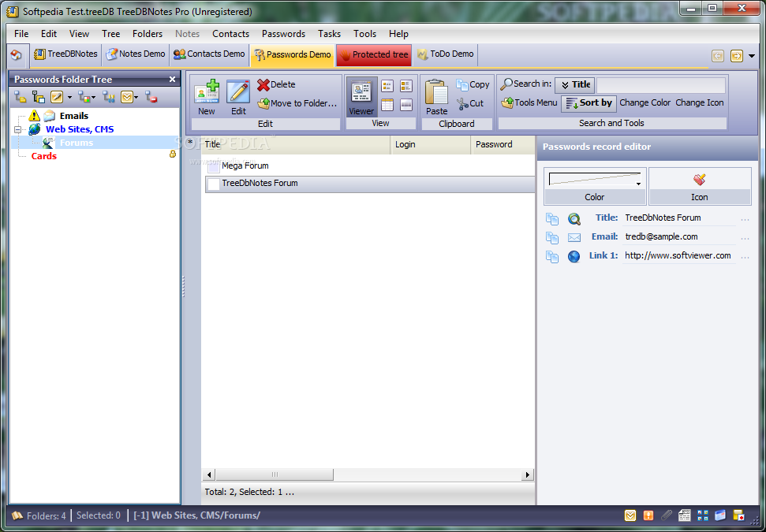
Task: Click paperclip attachment icon in status bar
Action: pos(667,515)
